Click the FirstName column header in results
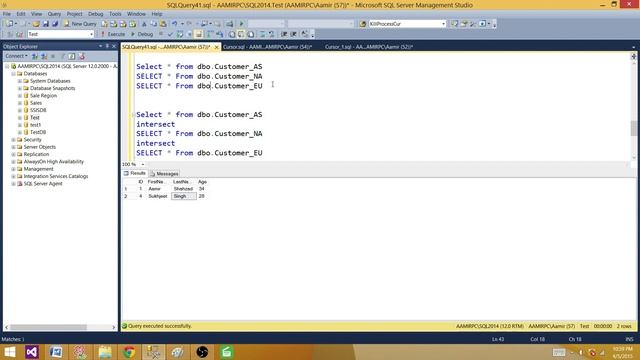Screen dimensions: 640x360 158,182
